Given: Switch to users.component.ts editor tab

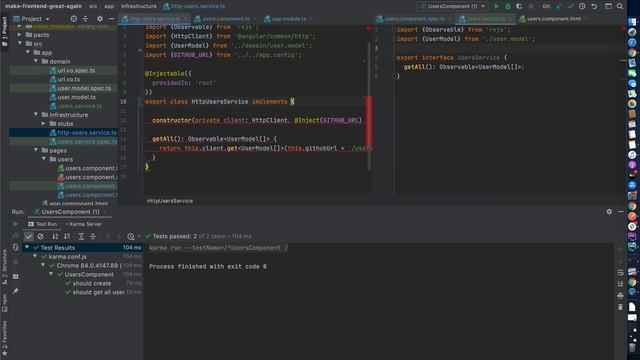Looking at the screenshot, I should coord(225,19).
